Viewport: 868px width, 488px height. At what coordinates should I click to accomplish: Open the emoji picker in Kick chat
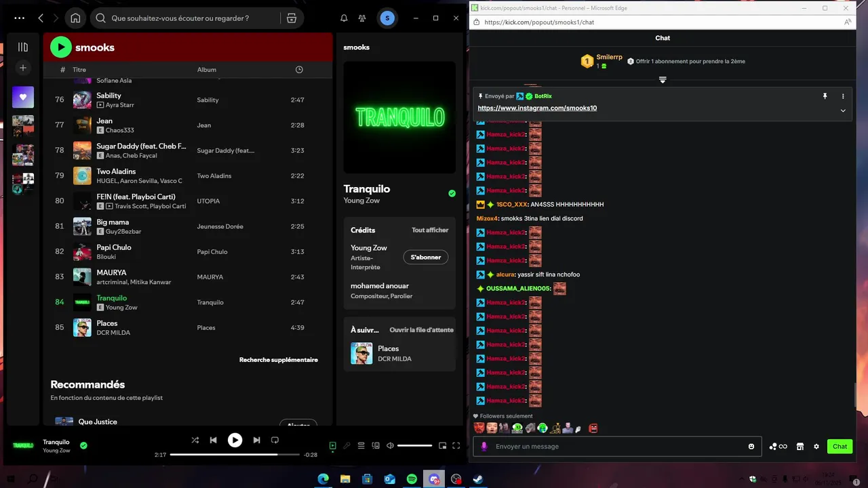pyautogui.click(x=751, y=447)
